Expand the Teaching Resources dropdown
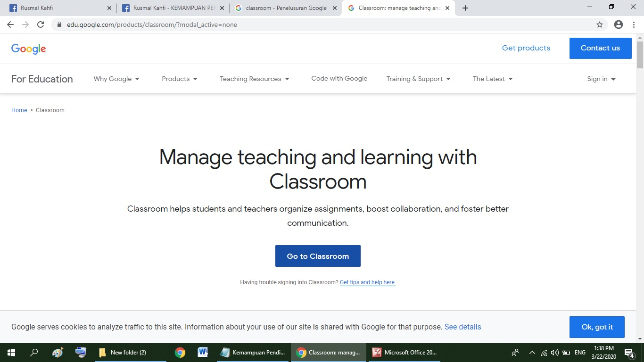 pyautogui.click(x=255, y=79)
